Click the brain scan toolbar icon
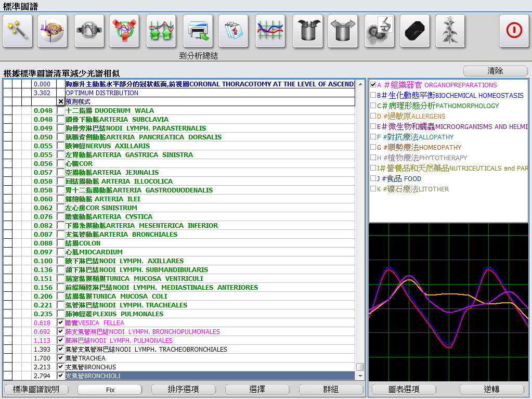The height and width of the screenshot is (399, 532). [x=53, y=30]
